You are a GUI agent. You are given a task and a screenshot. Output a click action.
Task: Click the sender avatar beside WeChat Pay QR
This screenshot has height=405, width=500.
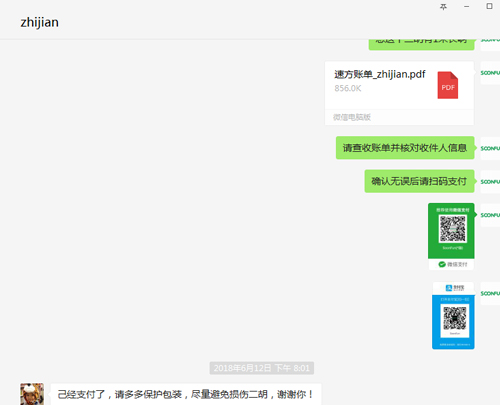pyautogui.click(x=490, y=215)
